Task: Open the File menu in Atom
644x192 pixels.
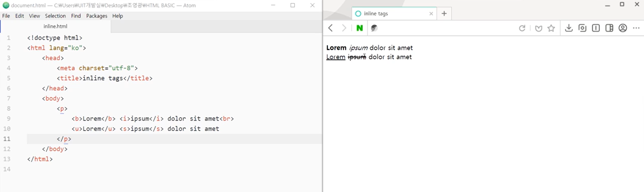Action: 6,16
